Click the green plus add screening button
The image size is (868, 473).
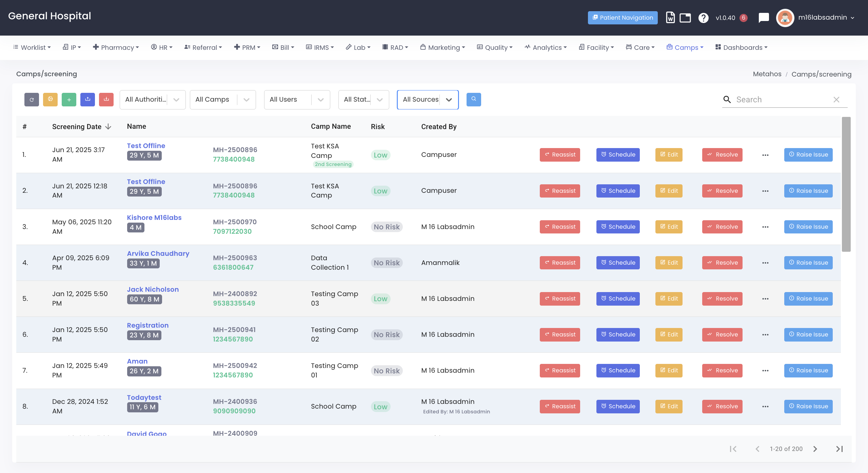click(69, 100)
